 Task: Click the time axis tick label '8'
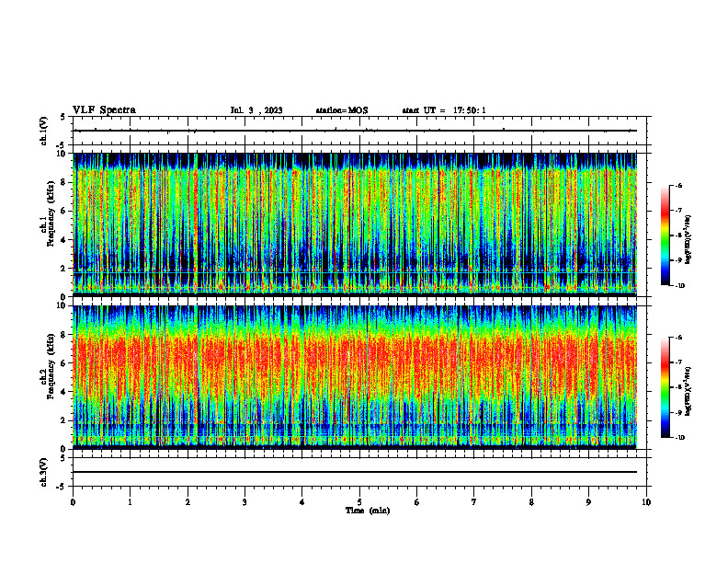click(x=531, y=502)
